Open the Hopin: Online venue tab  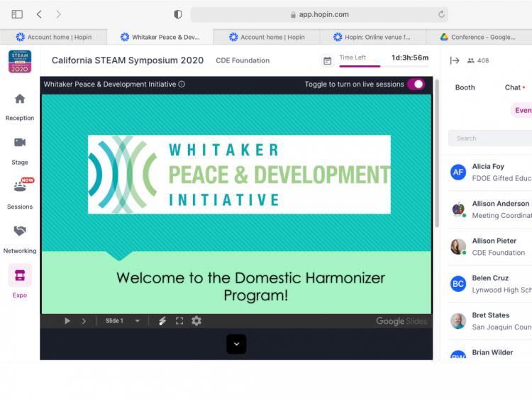click(x=372, y=37)
